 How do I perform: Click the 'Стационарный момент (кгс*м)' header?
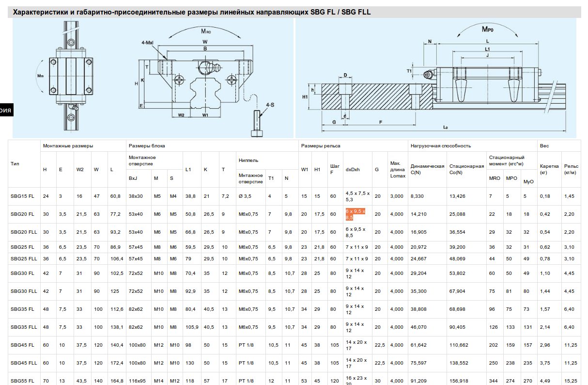pyautogui.click(x=507, y=160)
